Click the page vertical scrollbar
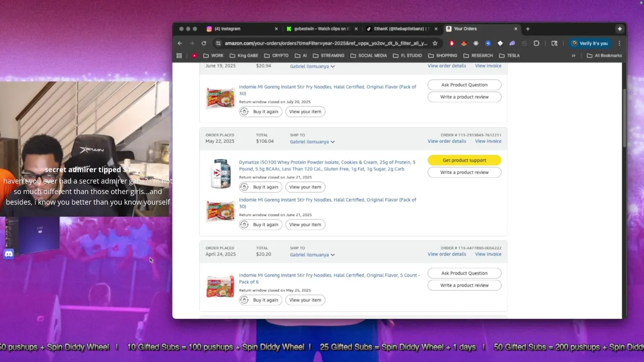 (x=624, y=119)
